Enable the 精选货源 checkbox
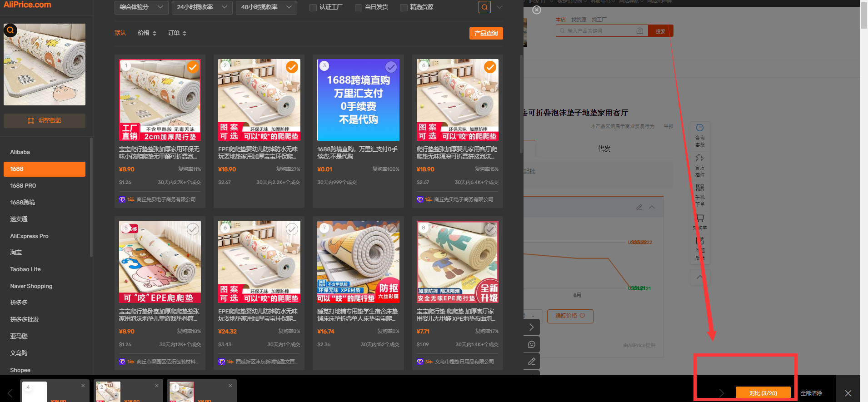Screen dimensions: 868x402 point(403,8)
